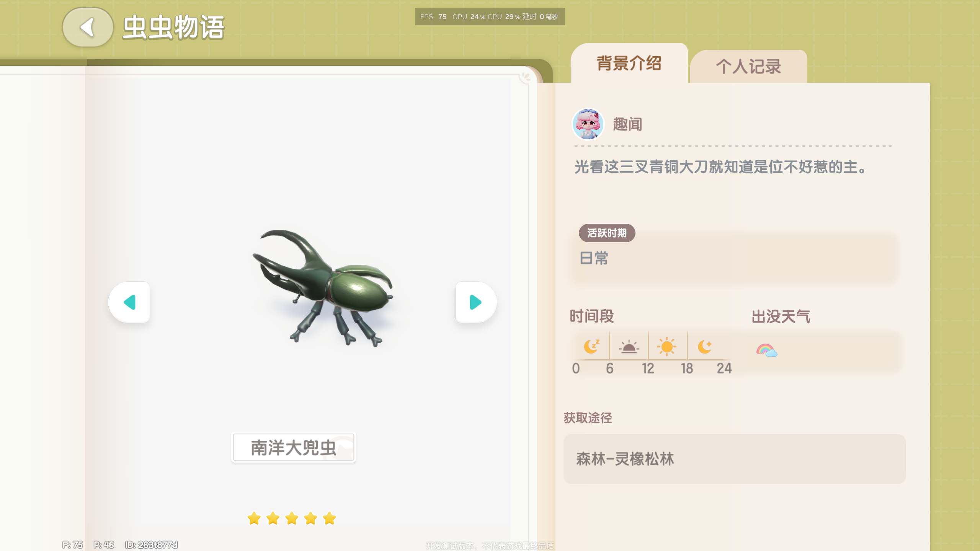The width and height of the screenshot is (980, 551).
Task: Click the crescent moon night time icon
Action: (x=704, y=347)
